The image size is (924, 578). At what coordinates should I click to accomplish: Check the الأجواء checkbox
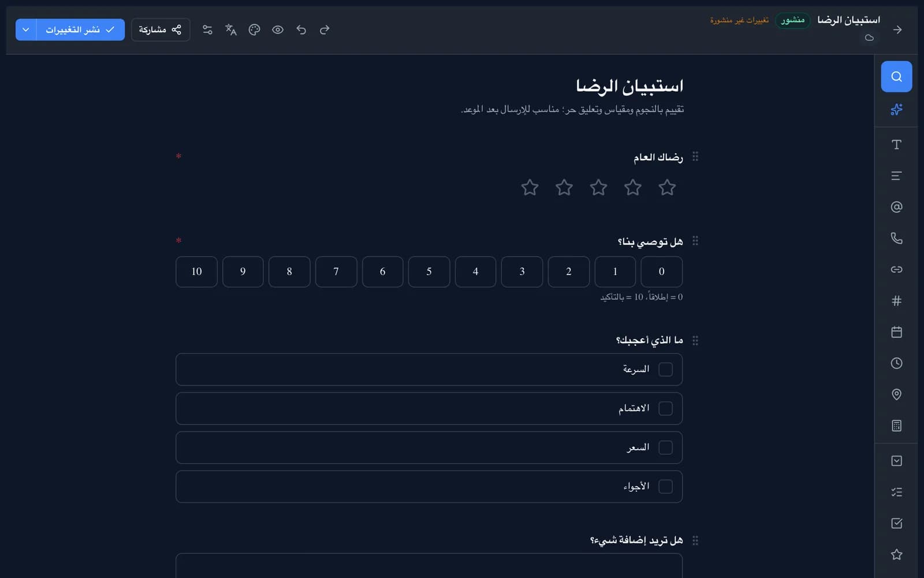pyautogui.click(x=666, y=487)
